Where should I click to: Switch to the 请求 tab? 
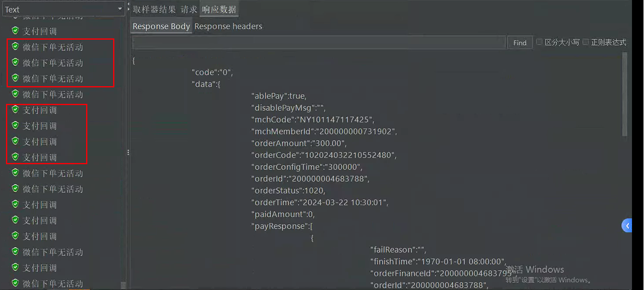pyautogui.click(x=189, y=10)
